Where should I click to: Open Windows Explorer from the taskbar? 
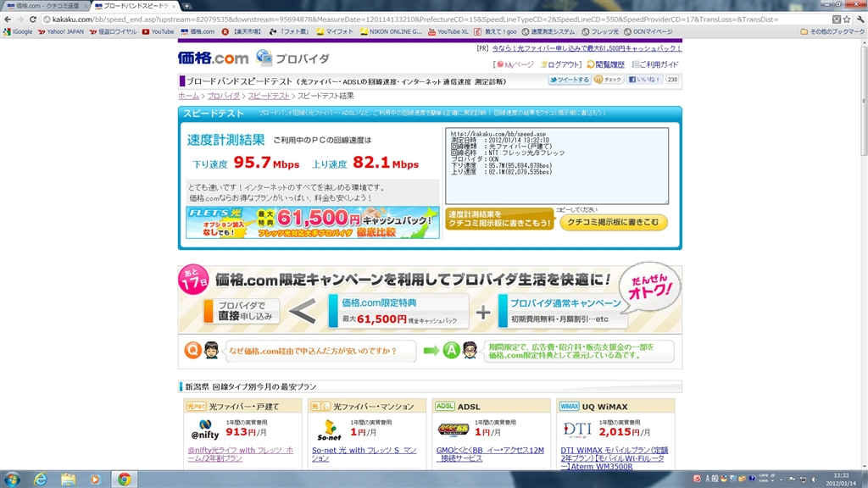click(x=68, y=480)
